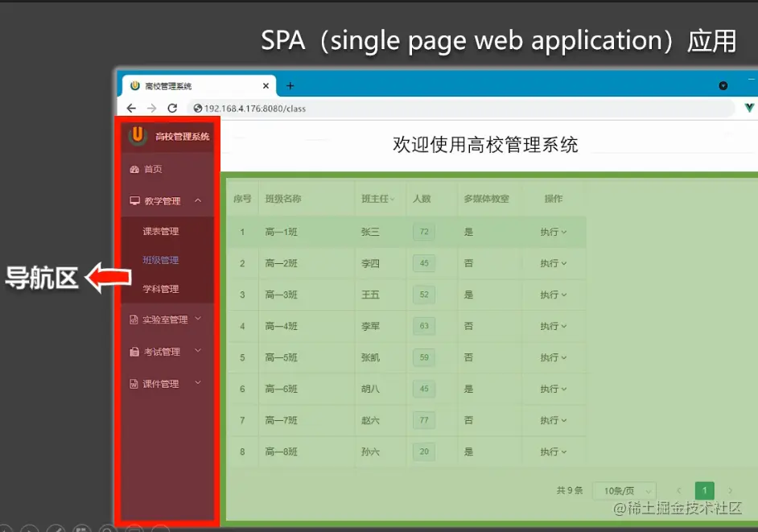Collapse the 教学管理 menu chevron
758x532 pixels.
click(x=198, y=200)
